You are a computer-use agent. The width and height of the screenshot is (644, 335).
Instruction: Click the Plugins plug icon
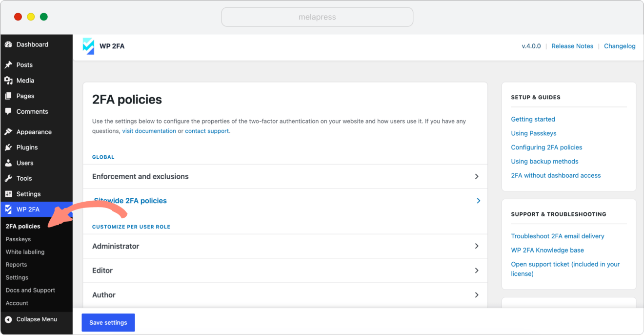8,147
